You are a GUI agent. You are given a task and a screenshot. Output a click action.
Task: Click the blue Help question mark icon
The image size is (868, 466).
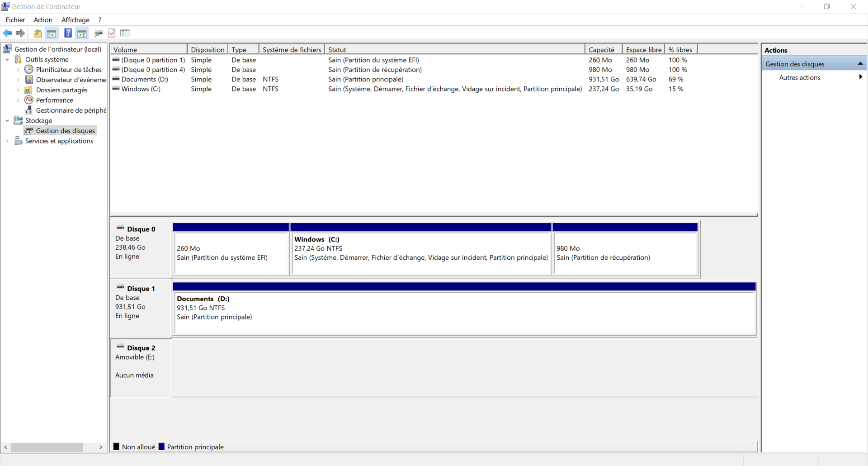point(68,33)
